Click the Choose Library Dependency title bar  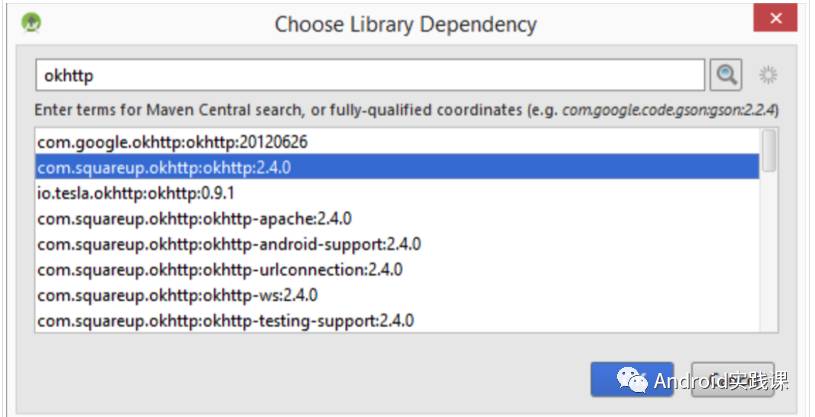click(x=405, y=24)
